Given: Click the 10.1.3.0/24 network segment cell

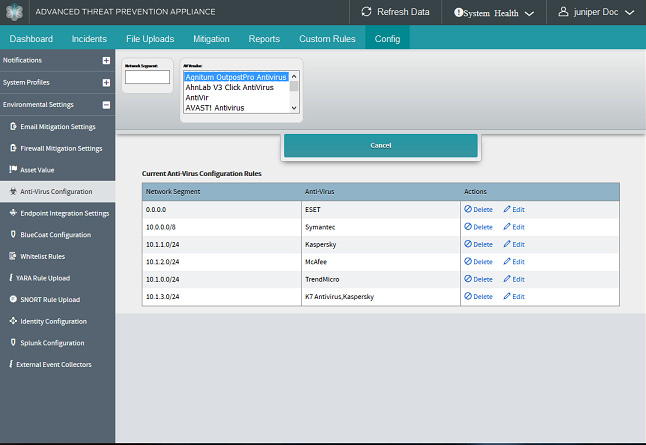Looking at the screenshot, I should tap(222, 296).
